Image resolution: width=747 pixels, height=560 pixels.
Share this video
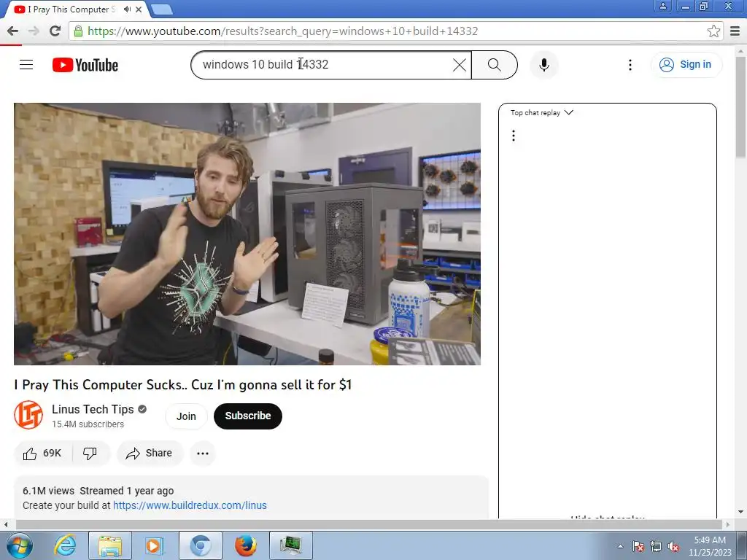pos(150,454)
